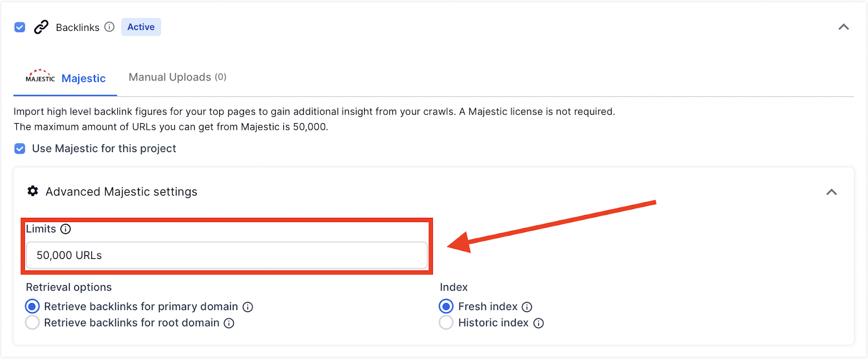Disable Use Majestic for this project
Viewport: 868px width, 360px height.
20,149
